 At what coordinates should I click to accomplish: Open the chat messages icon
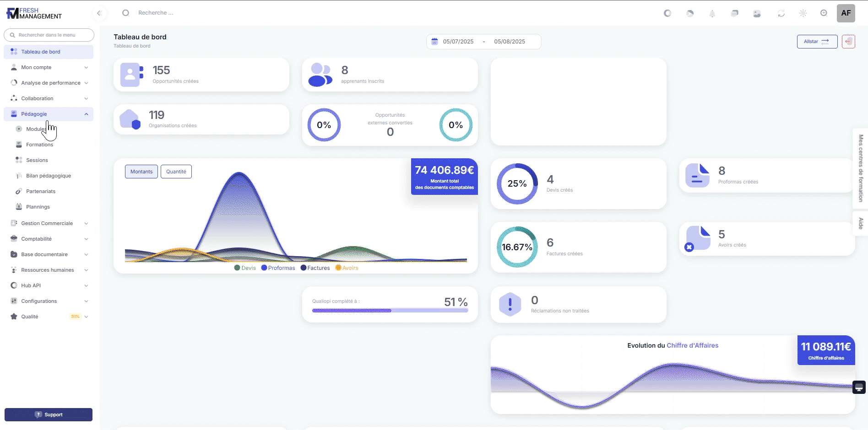[734, 13]
